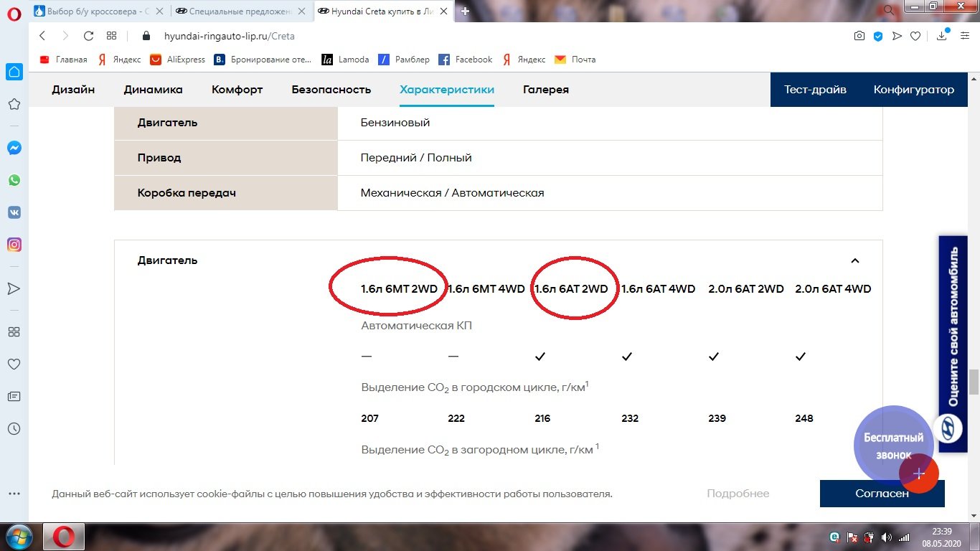Open Главная bookmark
The height and width of the screenshot is (551, 980).
coord(63,60)
